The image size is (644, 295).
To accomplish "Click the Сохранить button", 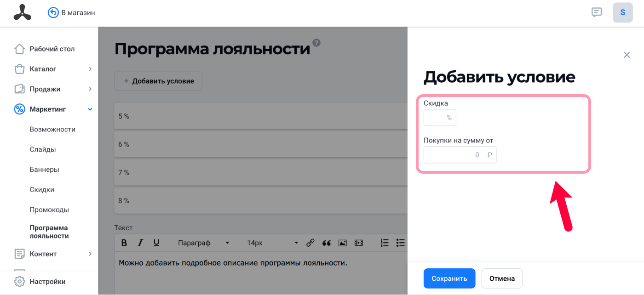I will pos(449,278).
